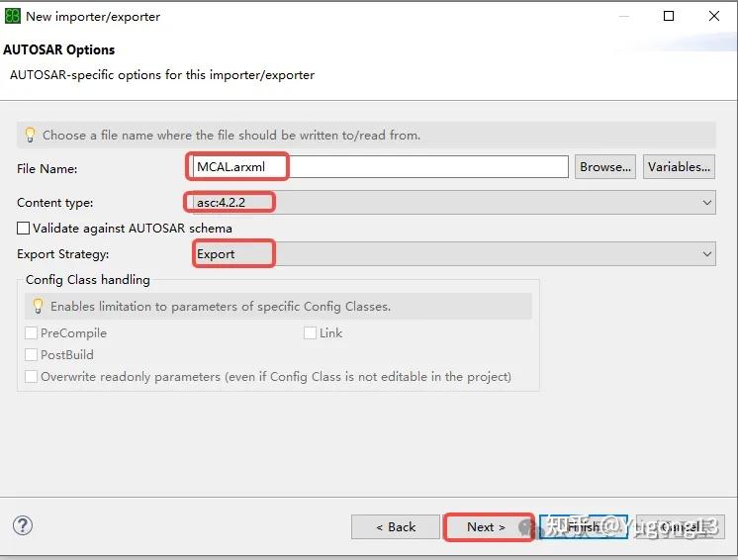Click the dialog's application icon in title bar
The height and width of the screenshot is (560, 738).
13,16
